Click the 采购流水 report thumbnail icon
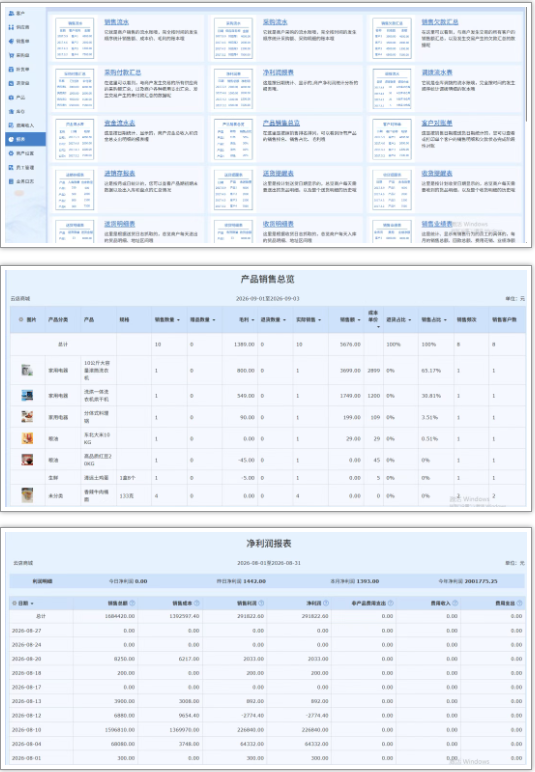This screenshot has width=535, height=772. (233, 38)
